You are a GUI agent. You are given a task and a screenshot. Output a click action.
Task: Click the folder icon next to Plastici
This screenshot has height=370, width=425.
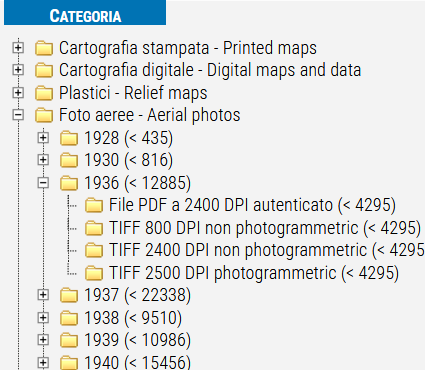(x=44, y=93)
